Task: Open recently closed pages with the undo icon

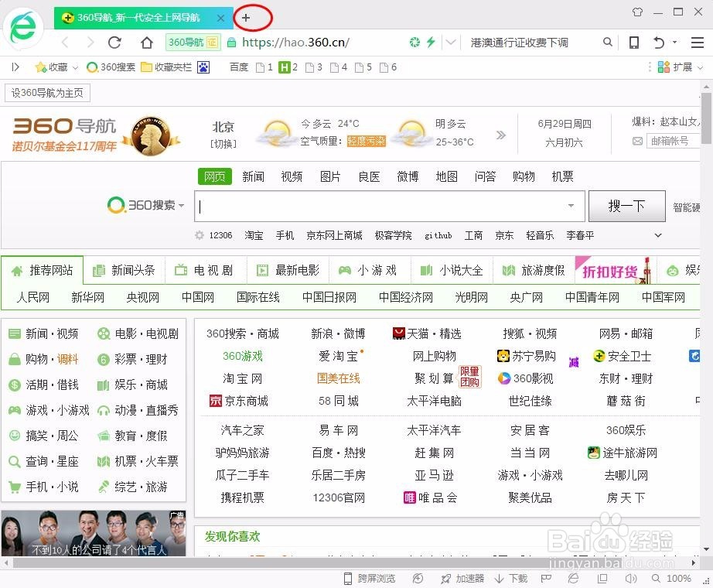Action: (659, 43)
